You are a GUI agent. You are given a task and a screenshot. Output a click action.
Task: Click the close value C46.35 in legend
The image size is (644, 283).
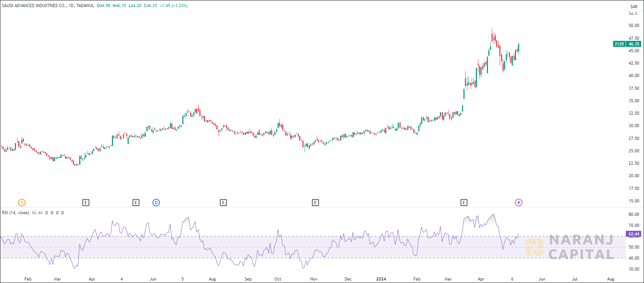point(150,6)
